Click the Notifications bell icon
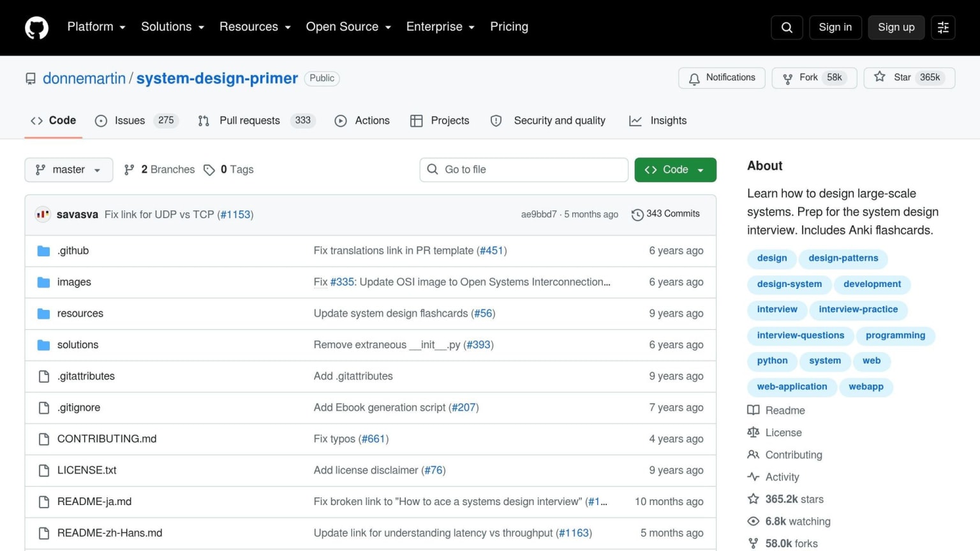Image resolution: width=980 pixels, height=551 pixels. (694, 78)
